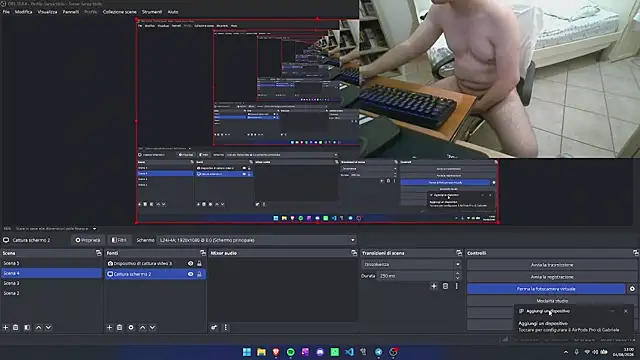This screenshot has height=360, width=640.
Task: Open the Dissolvenza transition dropdown
Action: coord(411,264)
